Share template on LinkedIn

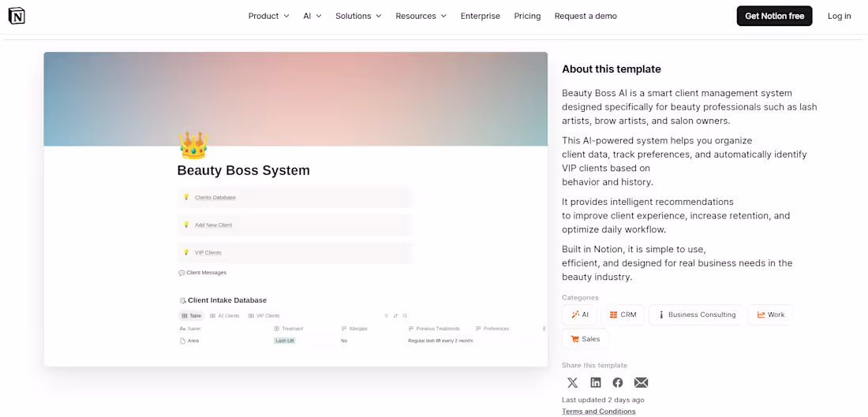tap(596, 383)
